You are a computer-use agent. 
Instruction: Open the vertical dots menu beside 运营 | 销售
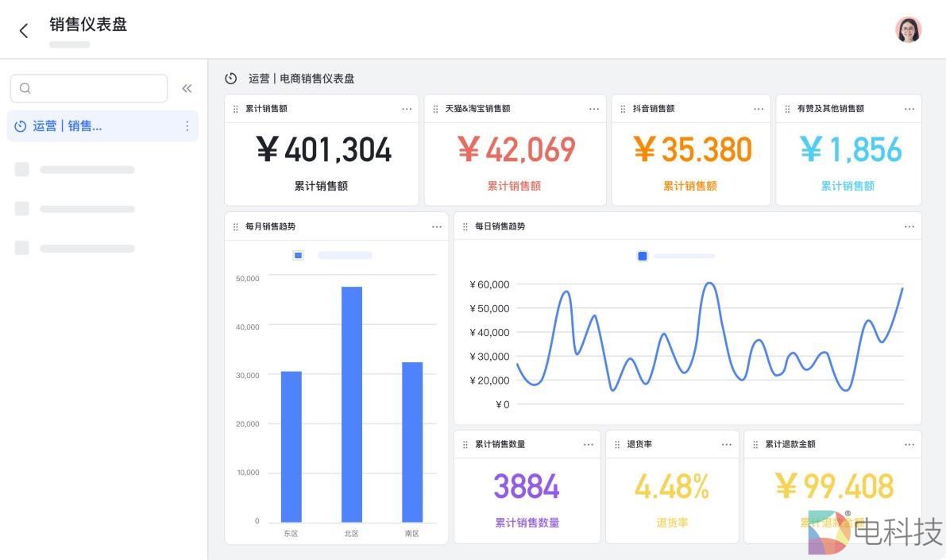click(x=187, y=126)
